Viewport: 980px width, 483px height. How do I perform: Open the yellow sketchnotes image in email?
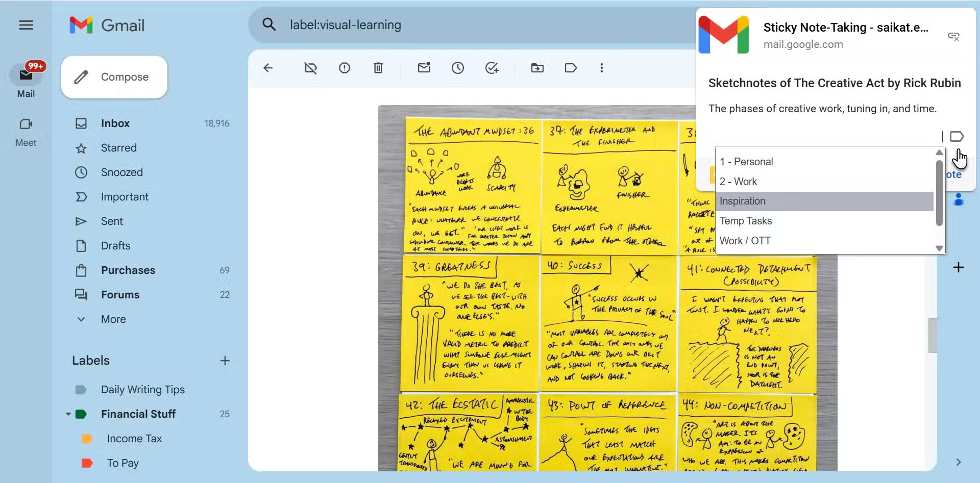607,288
